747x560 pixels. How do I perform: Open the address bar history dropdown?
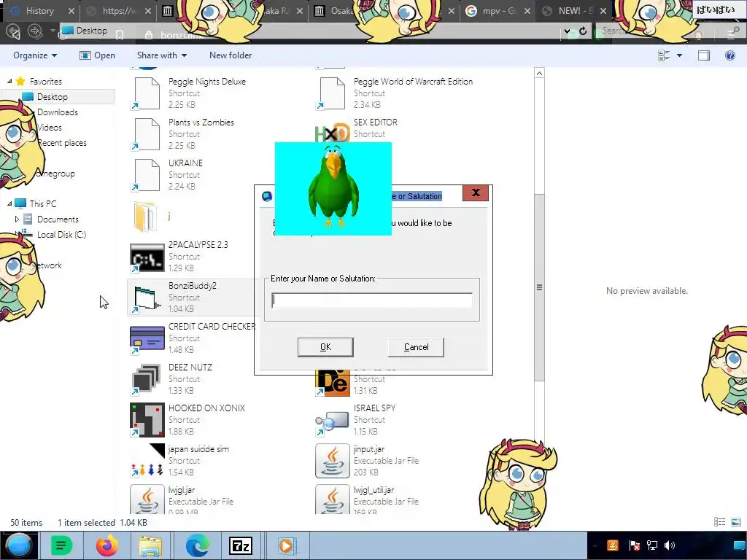click(567, 31)
